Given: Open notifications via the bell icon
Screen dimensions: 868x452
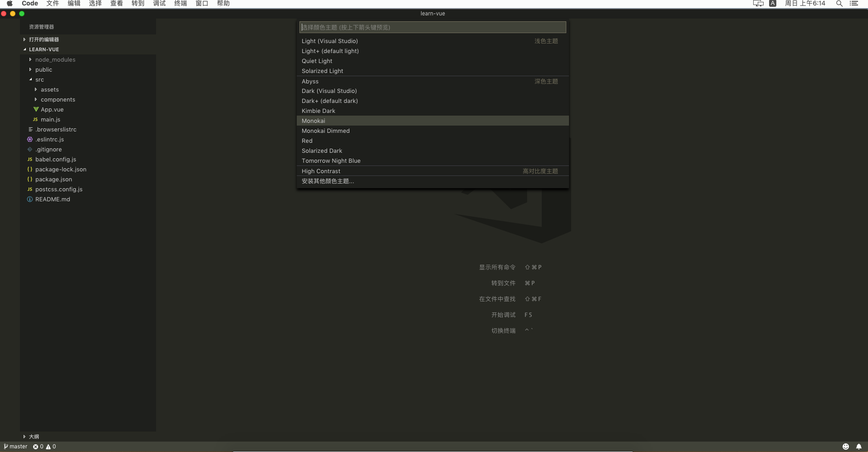Looking at the screenshot, I should [859, 447].
